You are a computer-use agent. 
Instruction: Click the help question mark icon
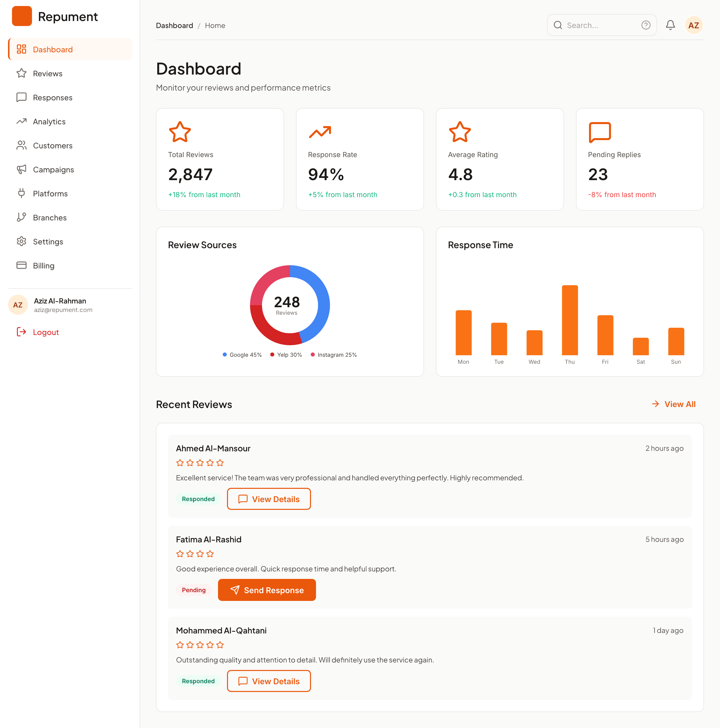pyautogui.click(x=646, y=25)
